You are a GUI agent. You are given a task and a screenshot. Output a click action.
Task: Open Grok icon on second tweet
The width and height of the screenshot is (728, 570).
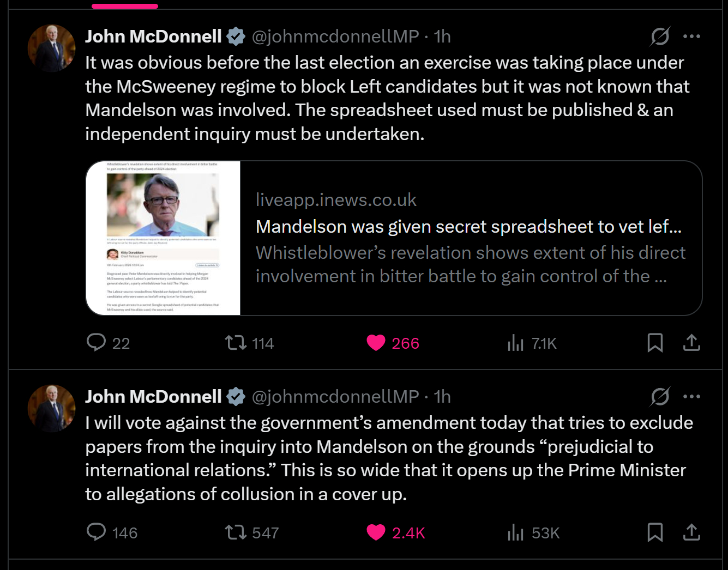coord(660,397)
